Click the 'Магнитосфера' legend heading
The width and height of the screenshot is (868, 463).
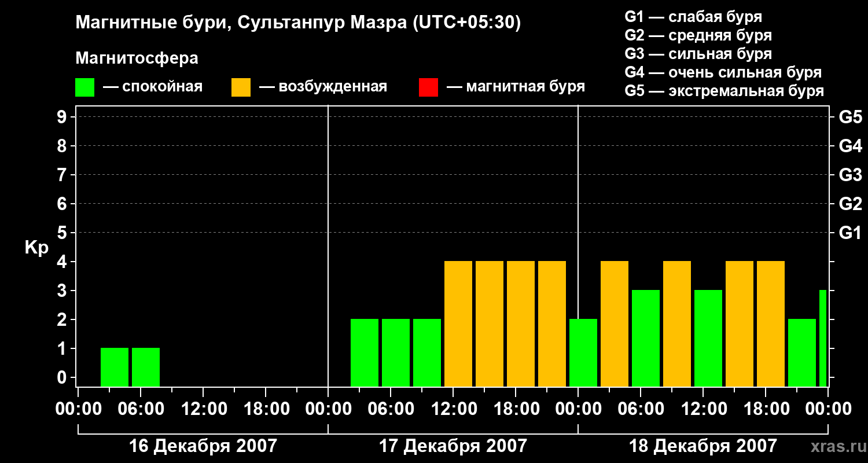137,58
